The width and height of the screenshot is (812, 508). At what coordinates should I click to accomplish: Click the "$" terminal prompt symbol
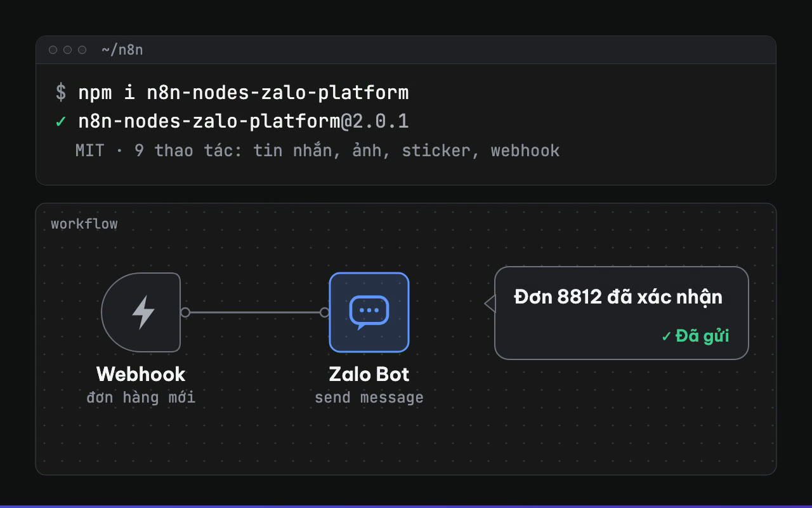click(x=61, y=93)
